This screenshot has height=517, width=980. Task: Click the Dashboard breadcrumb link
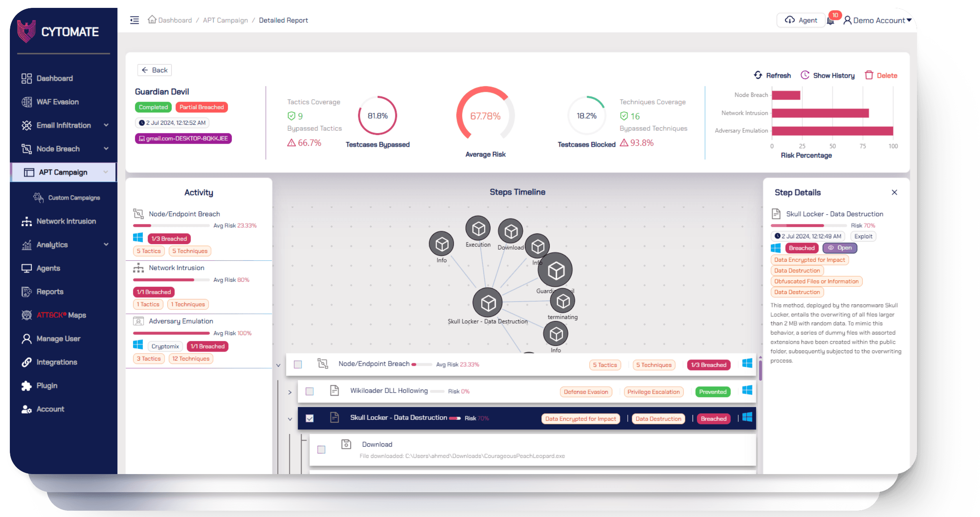tap(175, 20)
